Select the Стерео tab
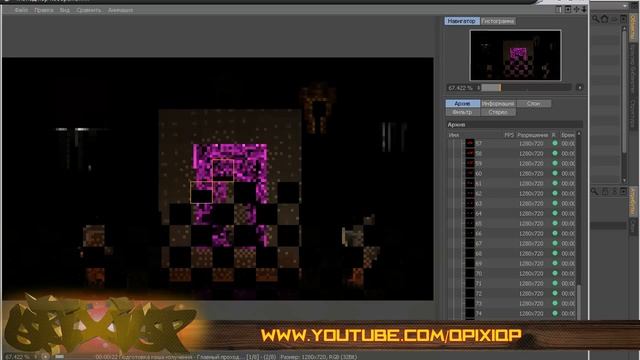 click(498, 112)
